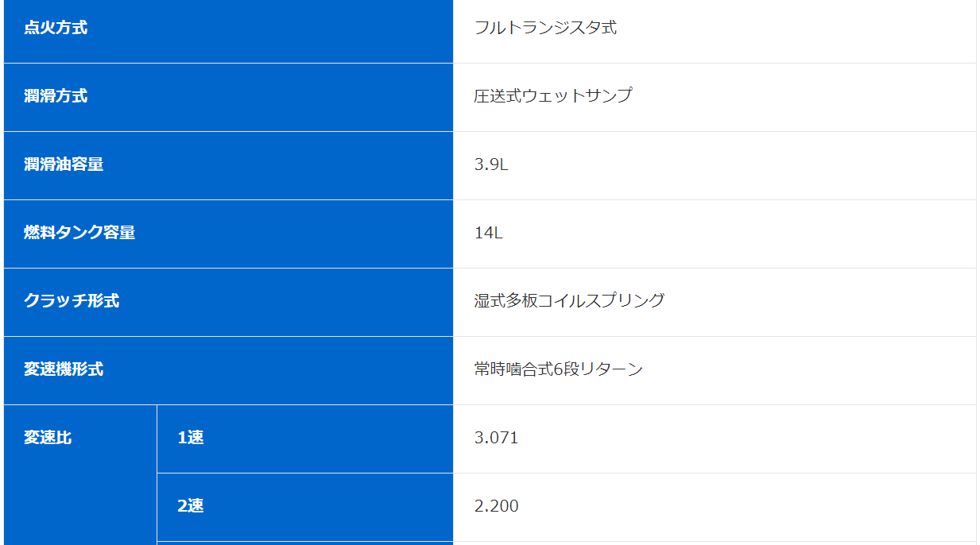
Task: Select the フルトランジスタ式 value text
Action: click(x=545, y=28)
